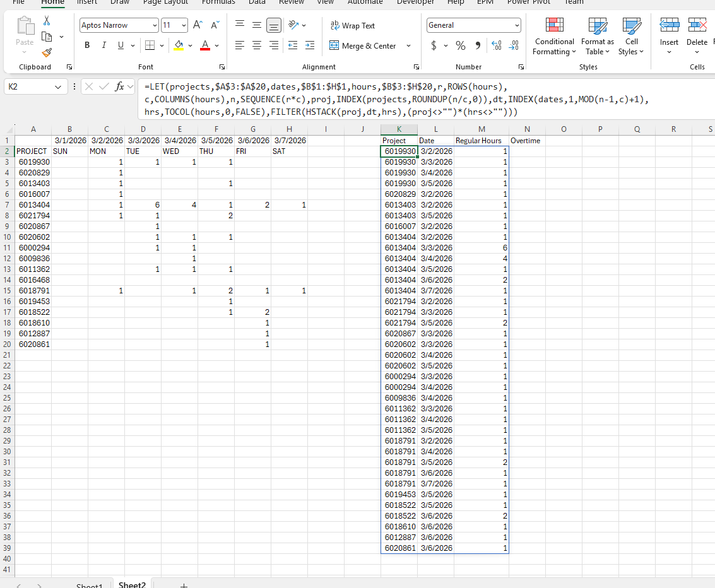Click the Cut scissors icon

click(47, 21)
